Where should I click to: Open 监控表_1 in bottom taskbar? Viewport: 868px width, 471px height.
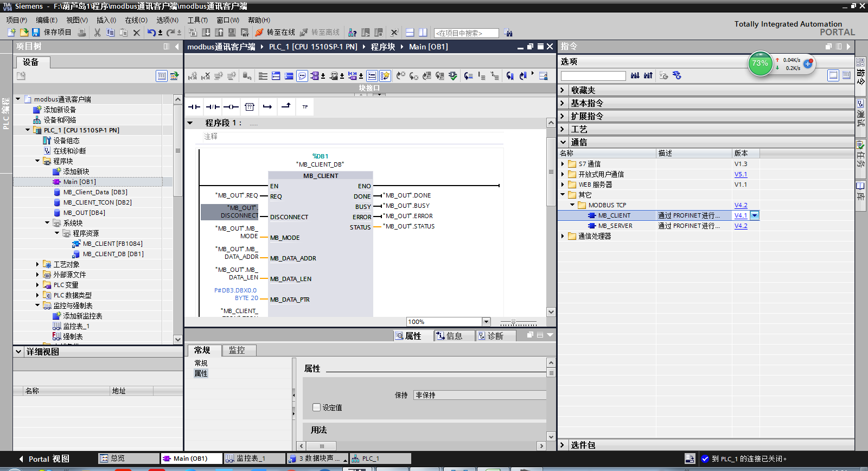pos(254,459)
